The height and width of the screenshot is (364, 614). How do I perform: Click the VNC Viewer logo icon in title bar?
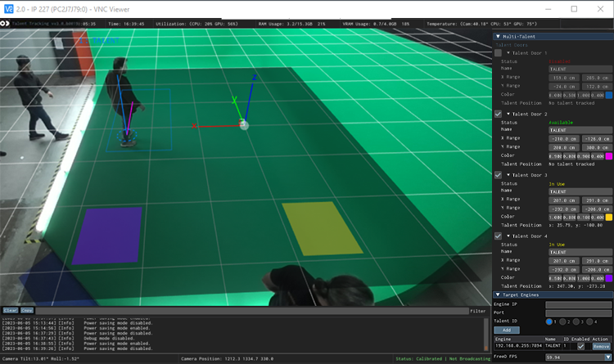pos(8,8)
